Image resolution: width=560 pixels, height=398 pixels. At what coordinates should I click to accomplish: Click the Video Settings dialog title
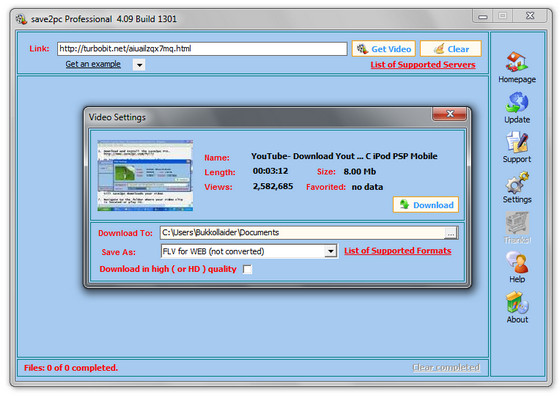(117, 117)
